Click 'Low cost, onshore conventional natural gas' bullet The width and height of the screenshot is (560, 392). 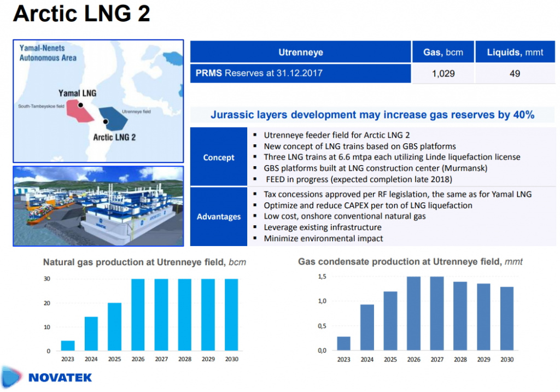(345, 216)
